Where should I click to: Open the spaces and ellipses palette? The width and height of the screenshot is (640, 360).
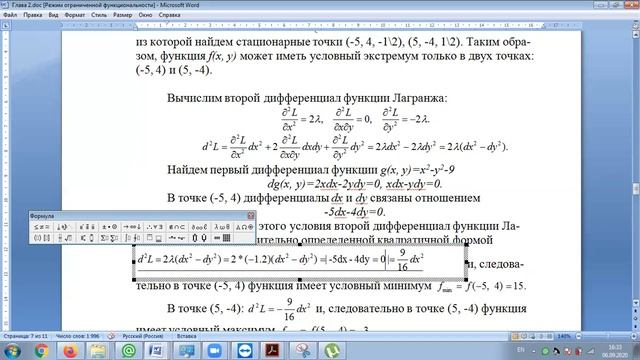(x=65, y=227)
